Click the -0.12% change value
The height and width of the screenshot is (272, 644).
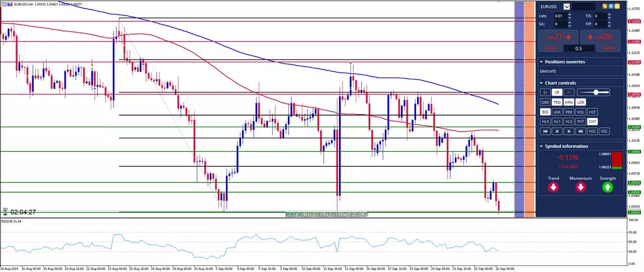(568, 157)
